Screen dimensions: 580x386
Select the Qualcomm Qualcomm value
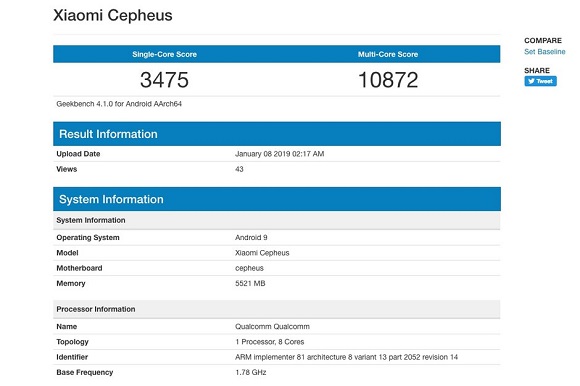coord(272,326)
